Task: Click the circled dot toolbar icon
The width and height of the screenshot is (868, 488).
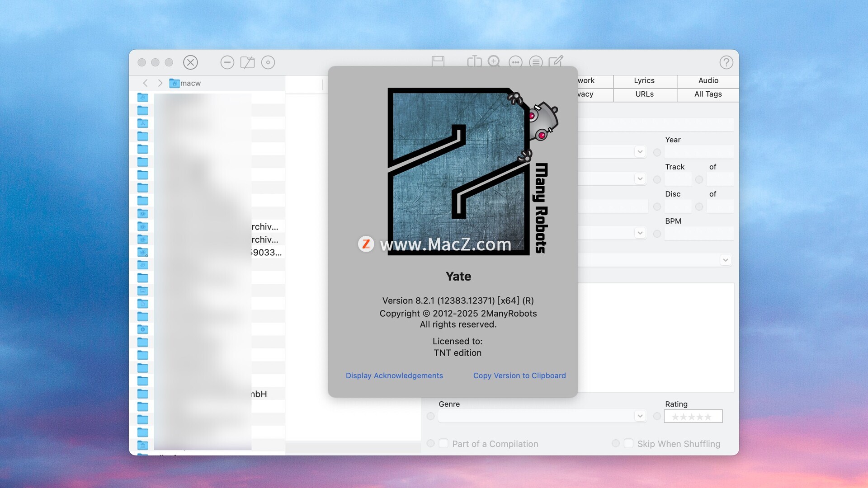Action: coord(268,62)
